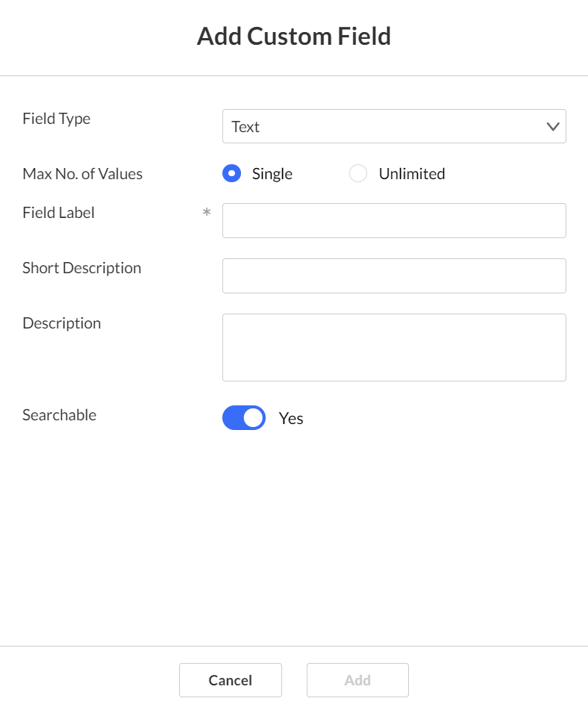
Task: Click the Add button
Action: (x=357, y=680)
